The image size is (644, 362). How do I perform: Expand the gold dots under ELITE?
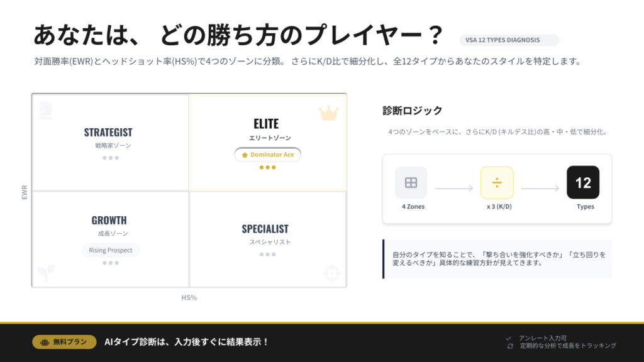pyautogui.click(x=268, y=168)
